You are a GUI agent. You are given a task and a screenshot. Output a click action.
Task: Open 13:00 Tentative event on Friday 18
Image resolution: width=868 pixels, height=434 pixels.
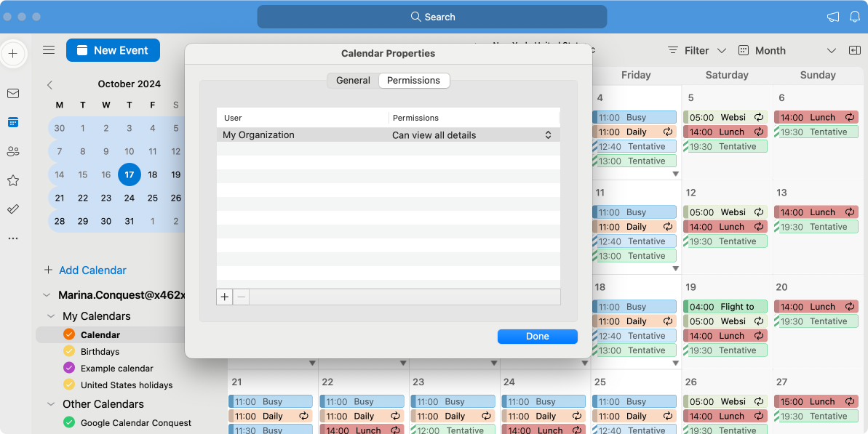point(634,350)
